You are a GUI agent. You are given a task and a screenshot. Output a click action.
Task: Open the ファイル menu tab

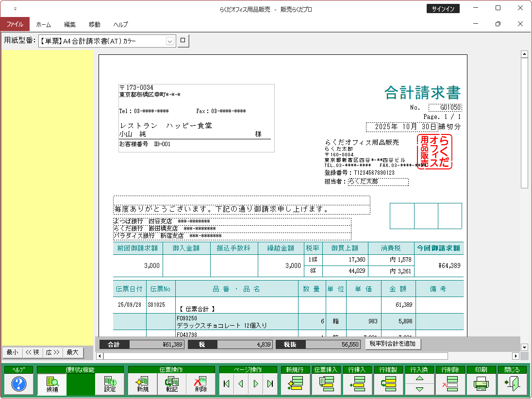click(x=15, y=24)
